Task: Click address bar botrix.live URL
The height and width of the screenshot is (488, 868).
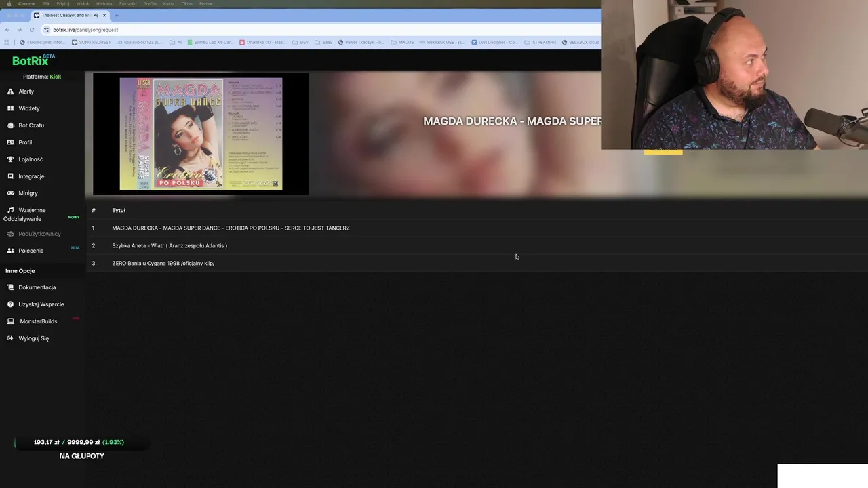Action: [x=85, y=30]
